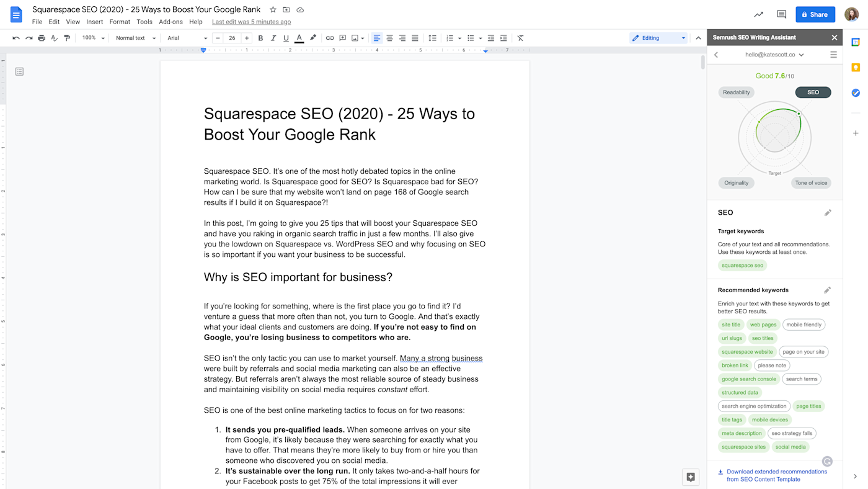Decrease paragraph indent
The image size is (868, 489).
click(x=491, y=38)
